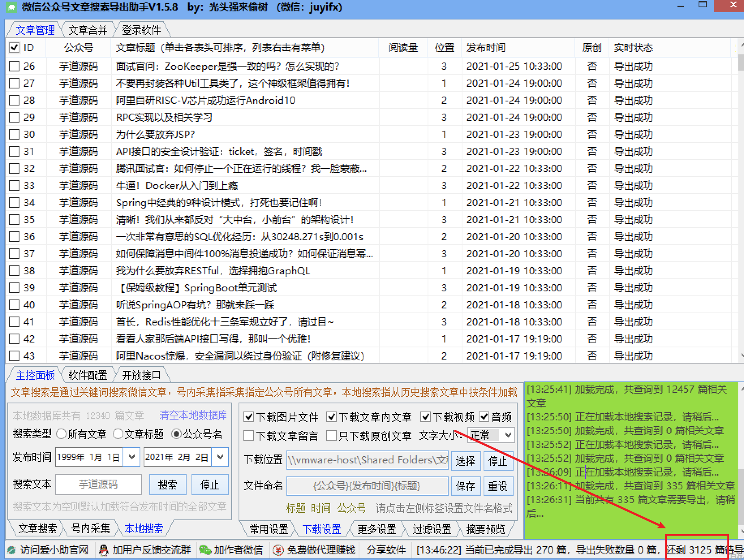Viewport: 744px width, 560px height.
Task: Click the 搜索 button
Action: 168,485
